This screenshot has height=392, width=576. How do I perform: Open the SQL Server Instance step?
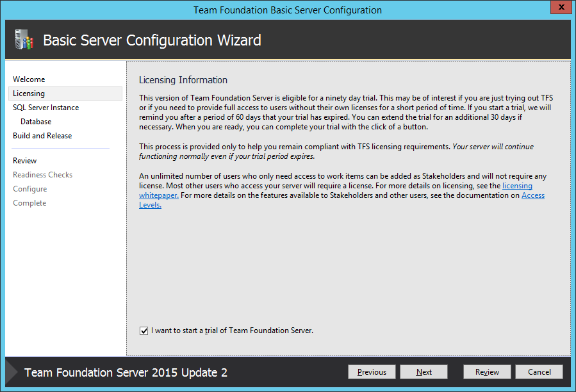pyautogui.click(x=46, y=108)
